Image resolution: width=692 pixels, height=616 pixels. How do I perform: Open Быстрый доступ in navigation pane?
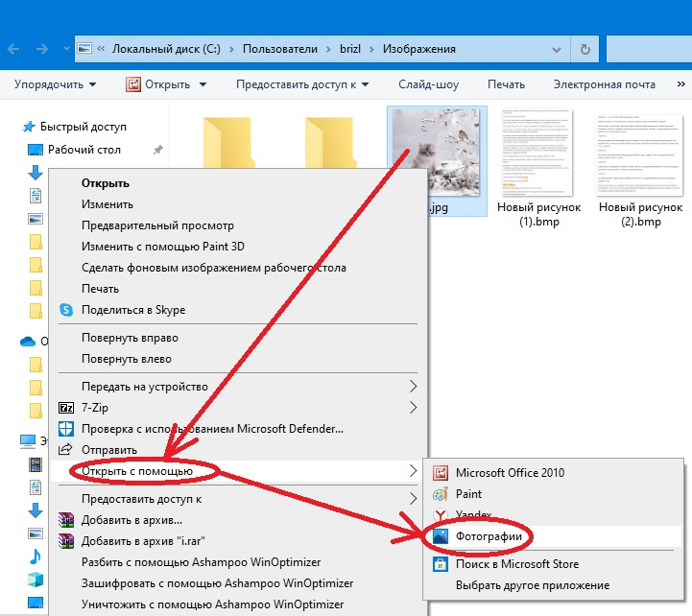(x=83, y=127)
